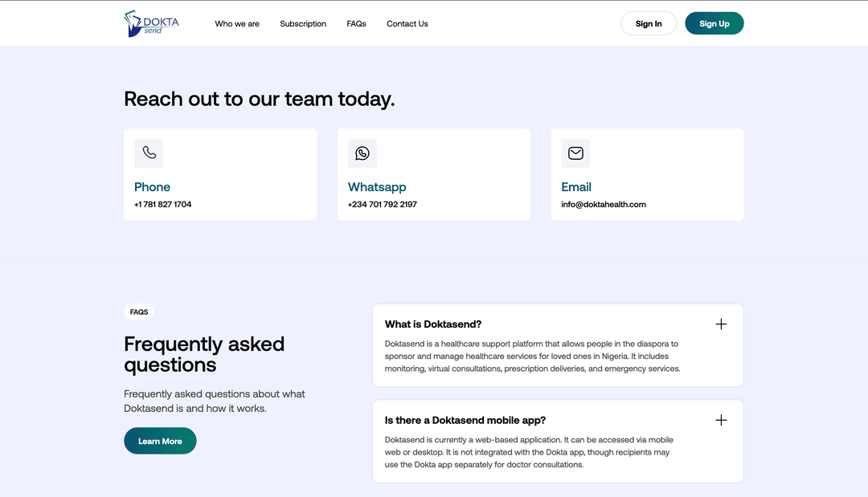868x497 pixels.
Task: Click the WhatsApp chat bubble icon
Action: tap(362, 153)
